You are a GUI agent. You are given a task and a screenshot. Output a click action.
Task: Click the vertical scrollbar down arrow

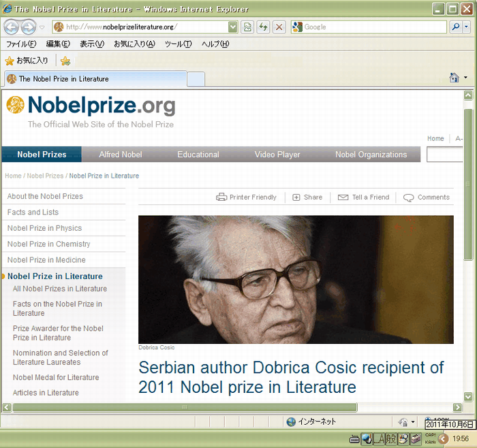click(468, 396)
